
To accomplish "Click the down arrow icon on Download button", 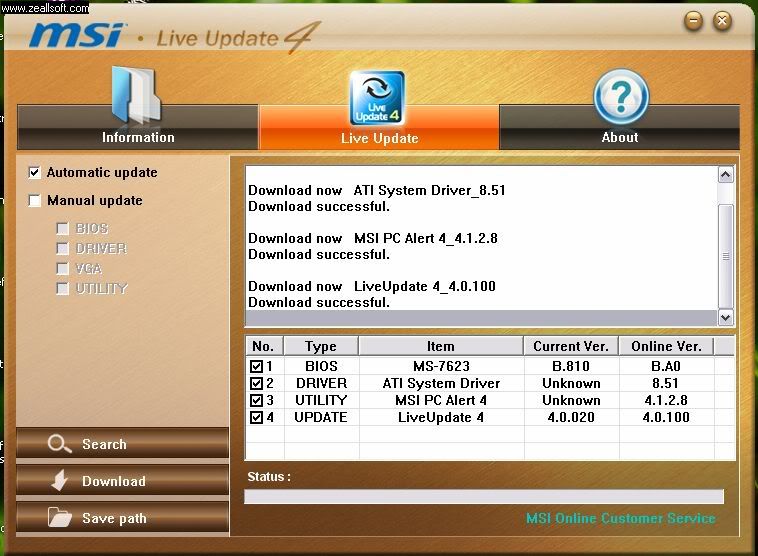I will 60,481.
